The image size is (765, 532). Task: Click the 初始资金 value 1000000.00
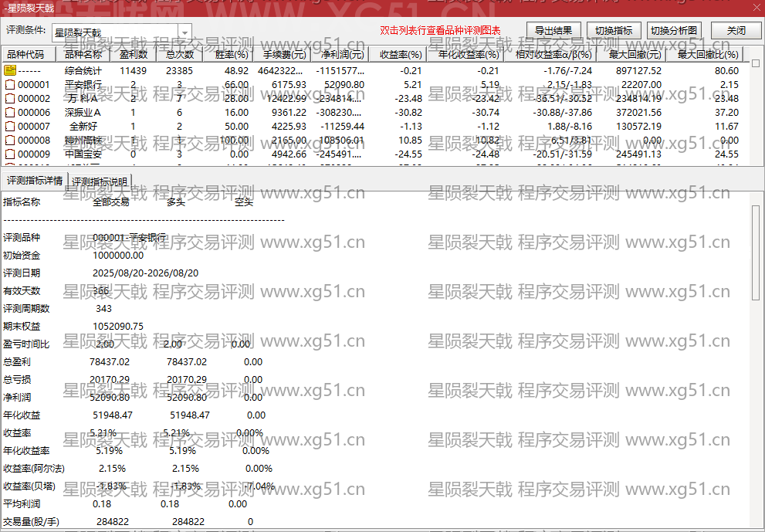point(118,256)
